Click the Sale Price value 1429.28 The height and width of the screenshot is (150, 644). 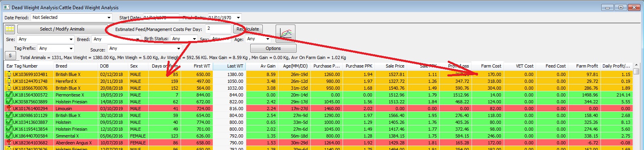click(391, 143)
